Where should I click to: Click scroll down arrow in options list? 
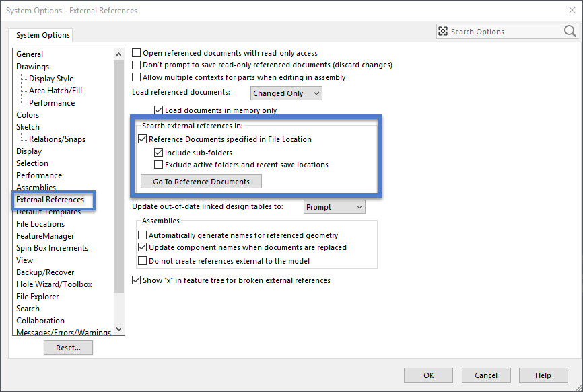pos(119,329)
